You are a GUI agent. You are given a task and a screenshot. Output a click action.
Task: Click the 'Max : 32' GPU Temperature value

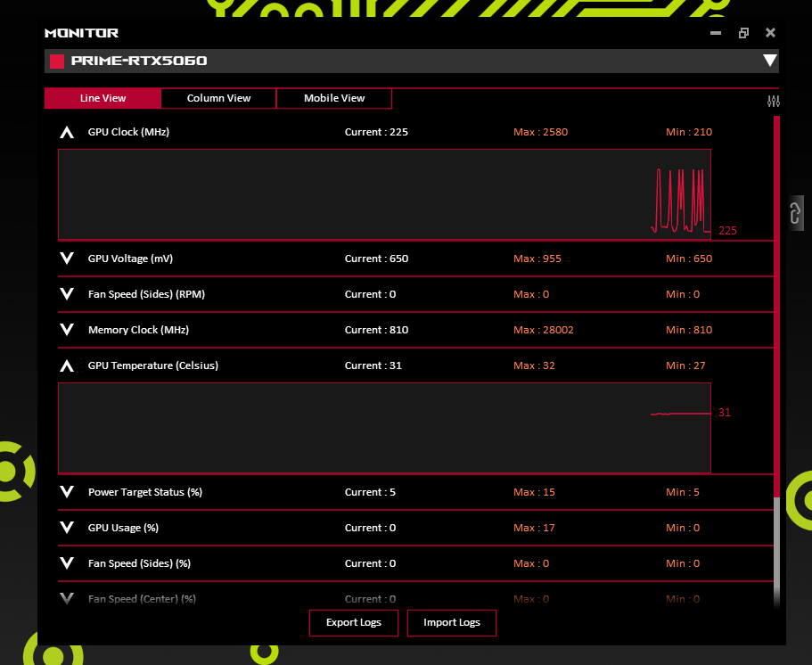(534, 365)
